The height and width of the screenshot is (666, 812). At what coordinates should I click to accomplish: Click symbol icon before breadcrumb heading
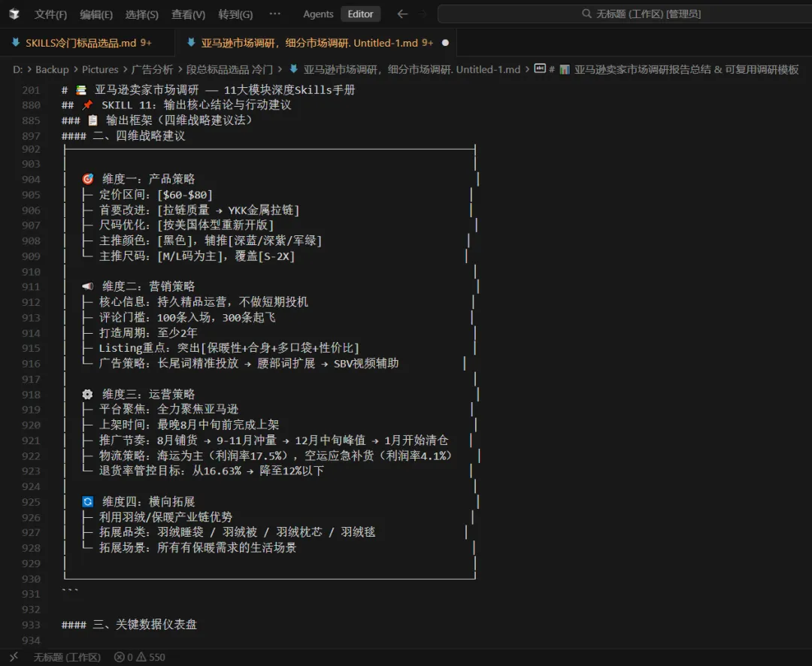(x=540, y=68)
